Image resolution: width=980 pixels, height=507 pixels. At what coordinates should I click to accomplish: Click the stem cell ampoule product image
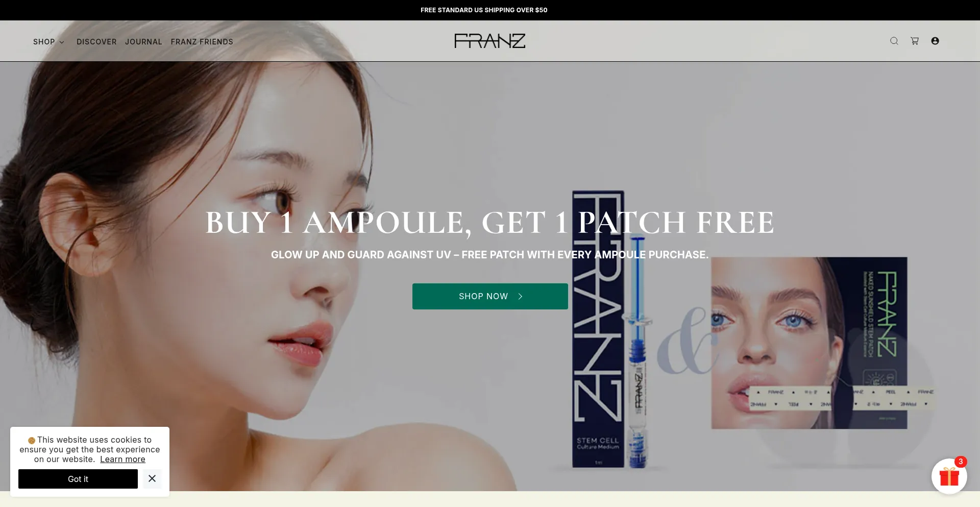click(610, 329)
